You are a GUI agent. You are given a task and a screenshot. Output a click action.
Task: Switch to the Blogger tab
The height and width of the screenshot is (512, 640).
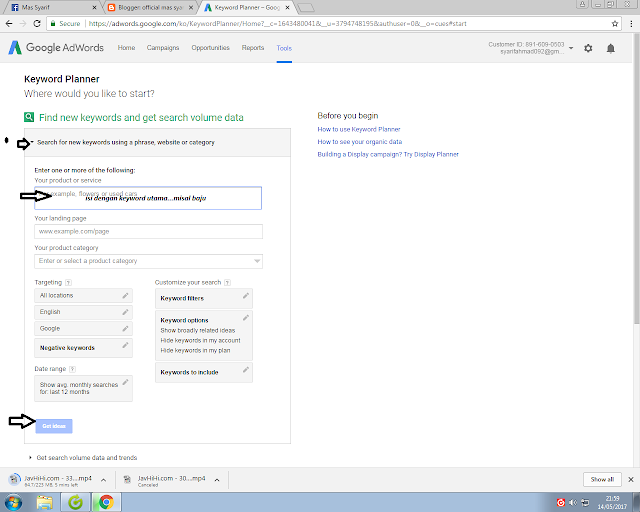(149, 7)
